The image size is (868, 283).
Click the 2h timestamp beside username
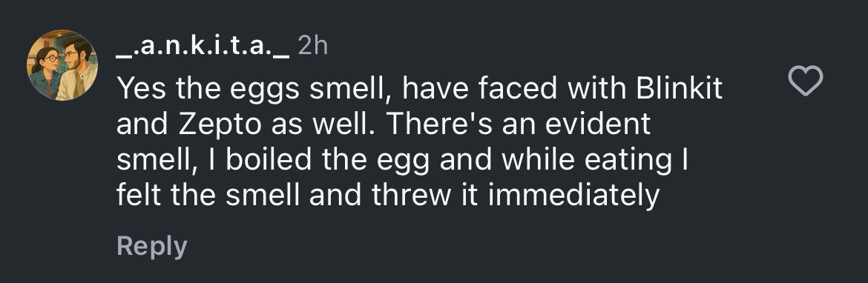[313, 47]
